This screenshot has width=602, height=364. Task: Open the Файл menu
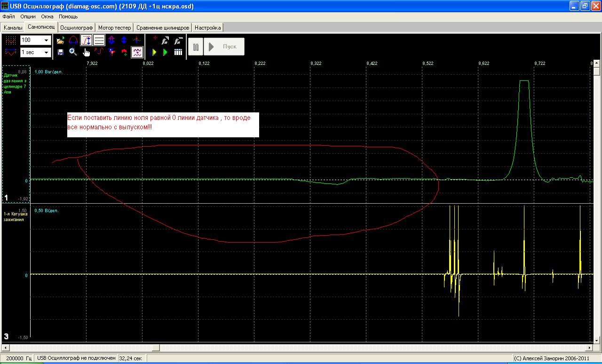(9, 16)
